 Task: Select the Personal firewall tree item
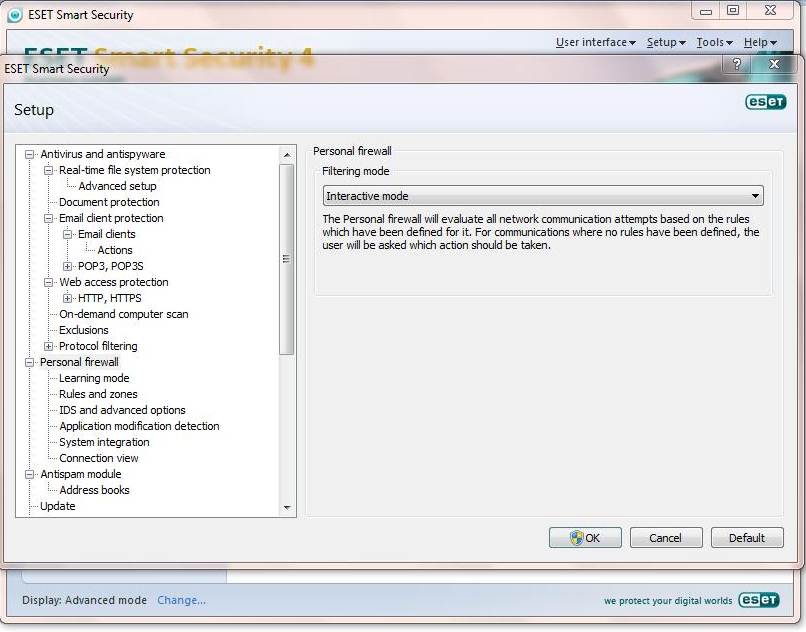click(79, 362)
